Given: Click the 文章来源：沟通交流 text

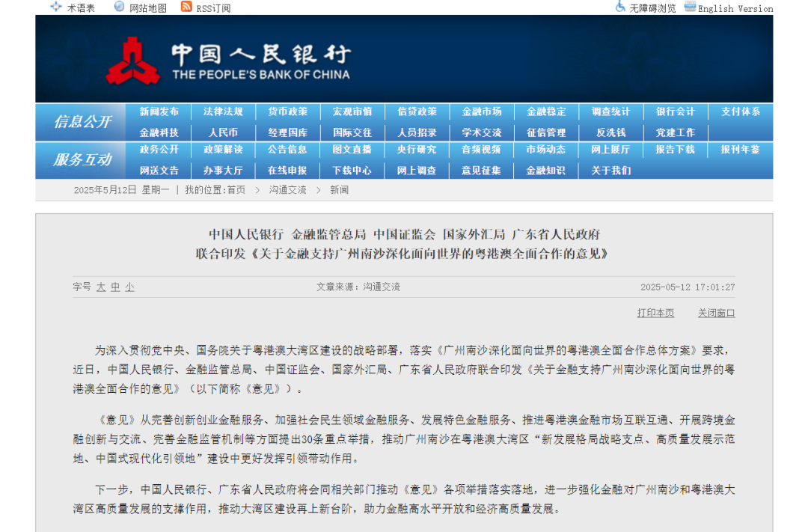Looking at the screenshot, I should coord(358,287).
